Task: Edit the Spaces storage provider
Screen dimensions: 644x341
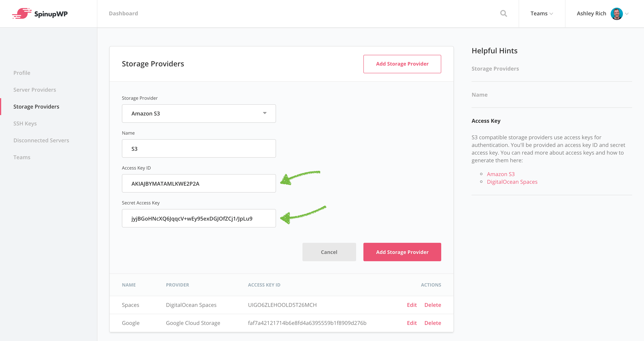Action: pyautogui.click(x=412, y=305)
